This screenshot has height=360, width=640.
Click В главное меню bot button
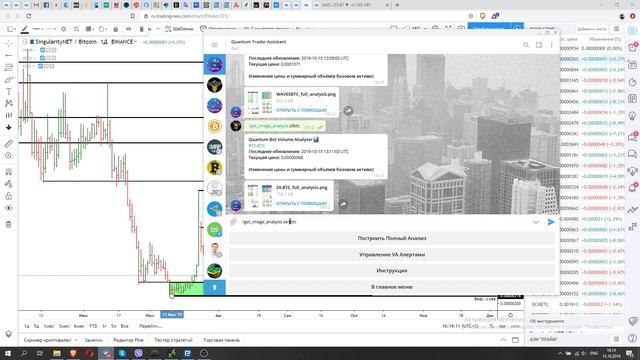[392, 287]
